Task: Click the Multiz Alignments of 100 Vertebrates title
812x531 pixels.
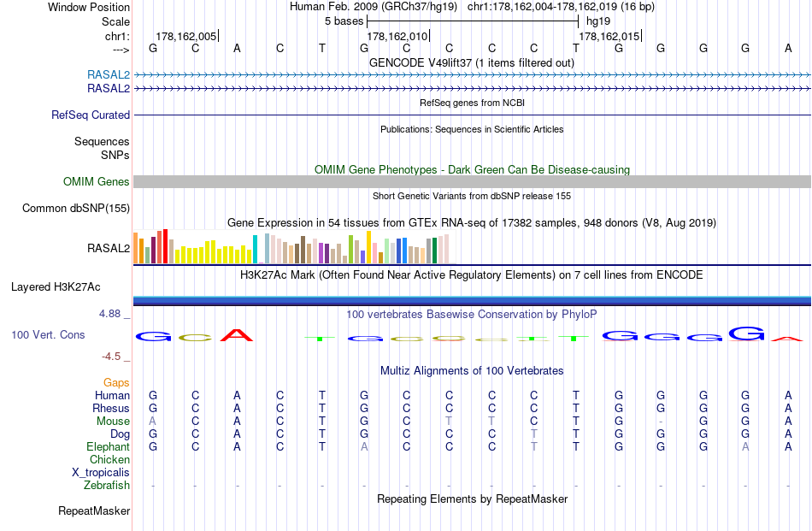Action: coord(472,370)
